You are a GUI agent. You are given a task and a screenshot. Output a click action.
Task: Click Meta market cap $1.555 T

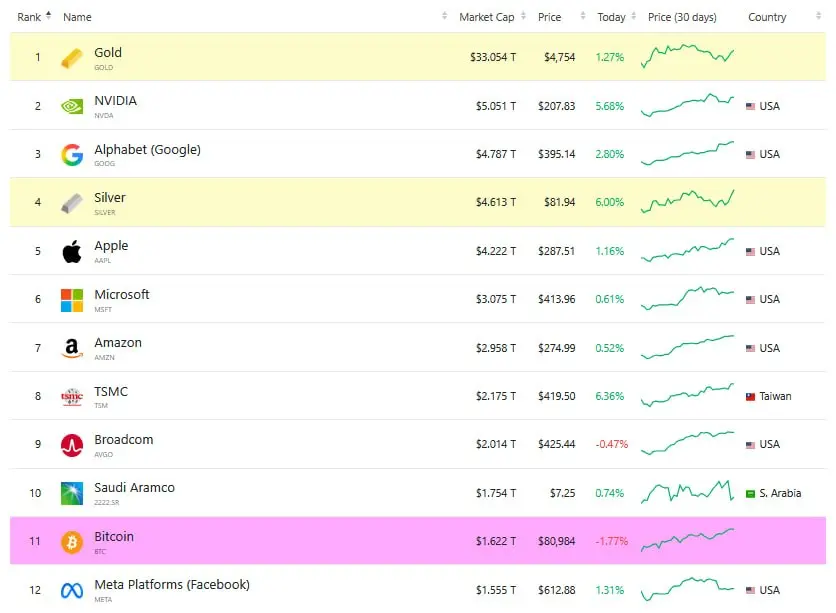point(496,590)
